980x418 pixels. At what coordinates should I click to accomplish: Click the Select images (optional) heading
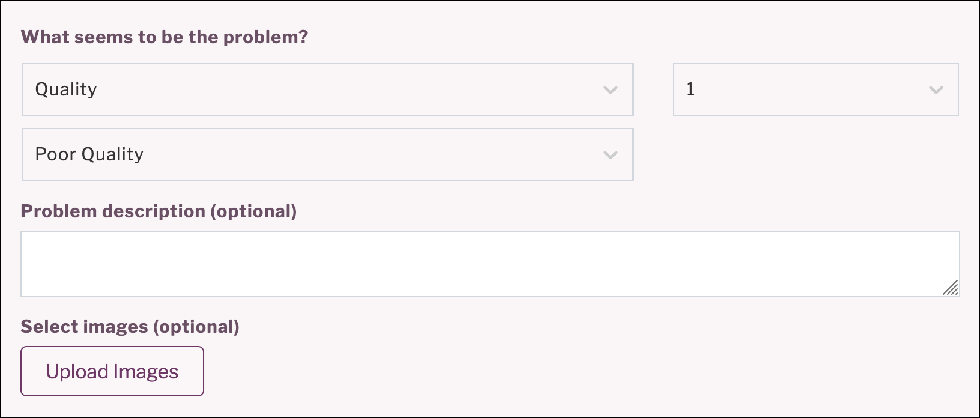pos(130,326)
